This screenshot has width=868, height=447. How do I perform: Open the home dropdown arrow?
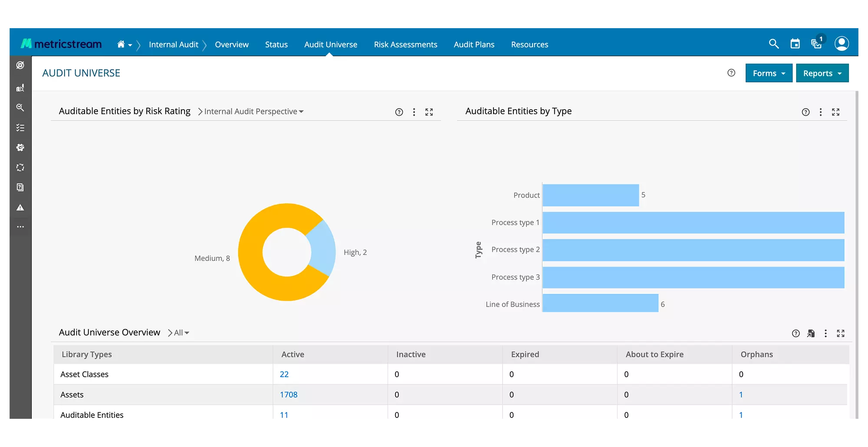(x=130, y=45)
